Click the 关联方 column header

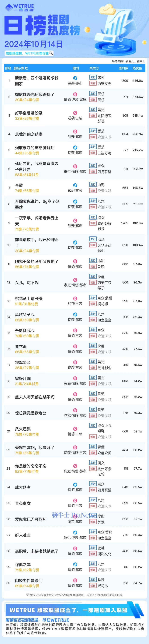[94, 68]
